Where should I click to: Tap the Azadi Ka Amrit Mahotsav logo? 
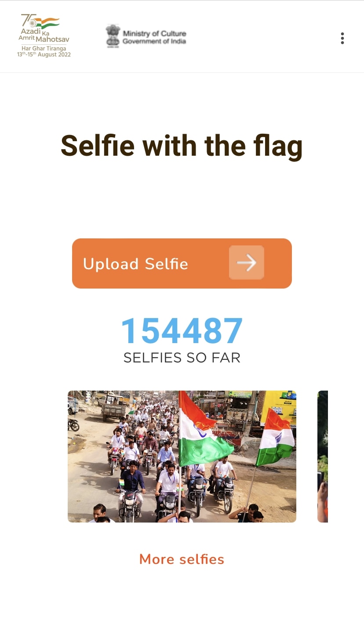pyautogui.click(x=44, y=36)
